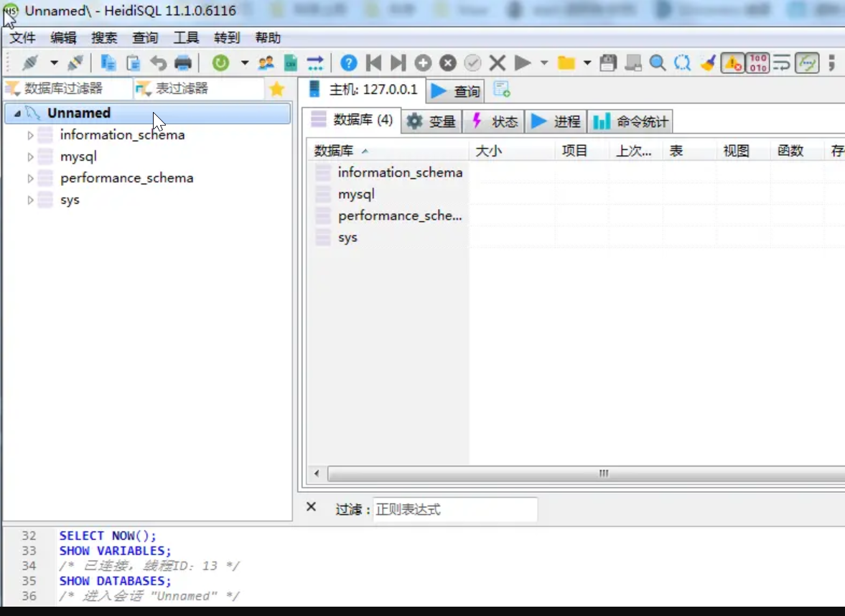
Task: Switch to the 命令统计 tab
Action: (x=631, y=121)
